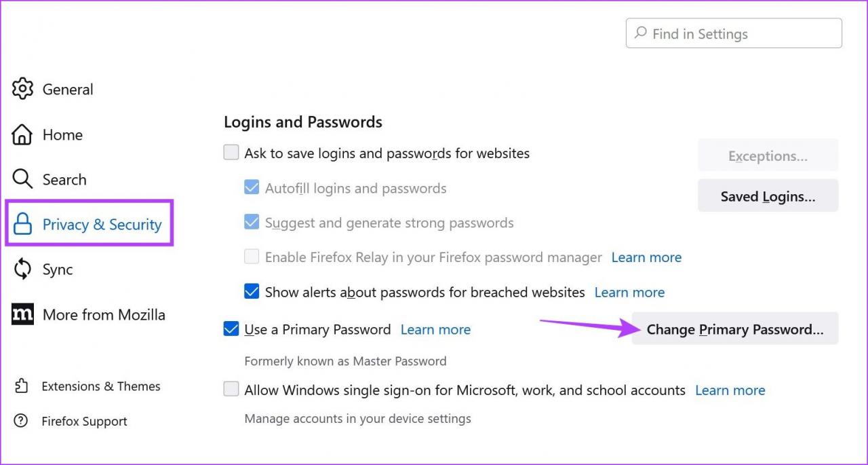Screen dimensions: 868x465
Task: Click the Search magnifier icon in sidebar
Action: point(22,179)
